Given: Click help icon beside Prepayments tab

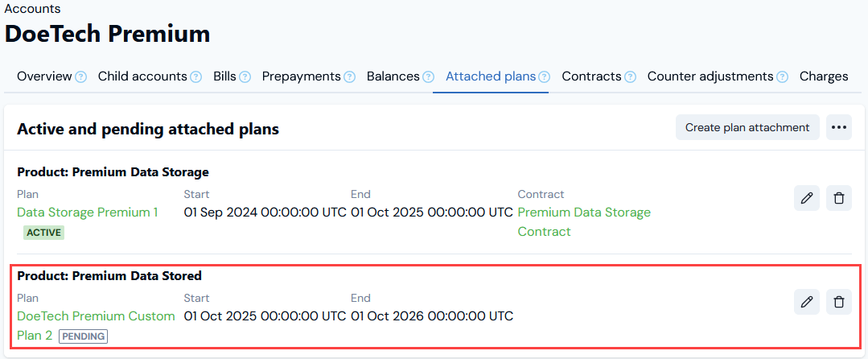Looking at the screenshot, I should pyautogui.click(x=349, y=77).
